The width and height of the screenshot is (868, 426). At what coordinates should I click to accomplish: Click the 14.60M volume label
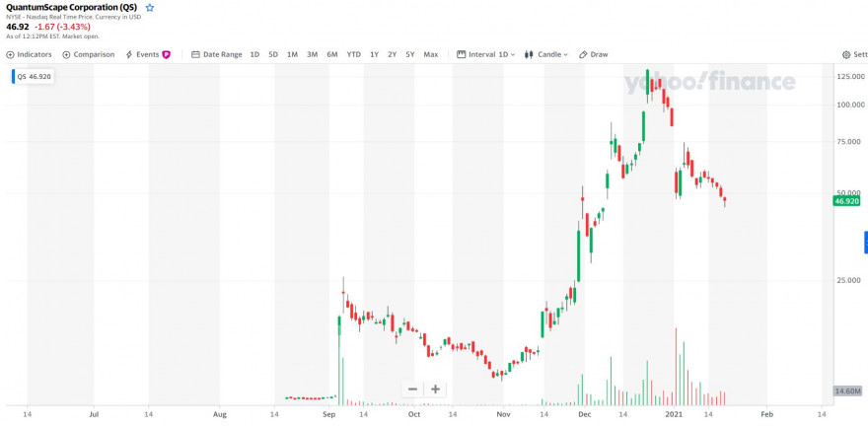pyautogui.click(x=847, y=391)
